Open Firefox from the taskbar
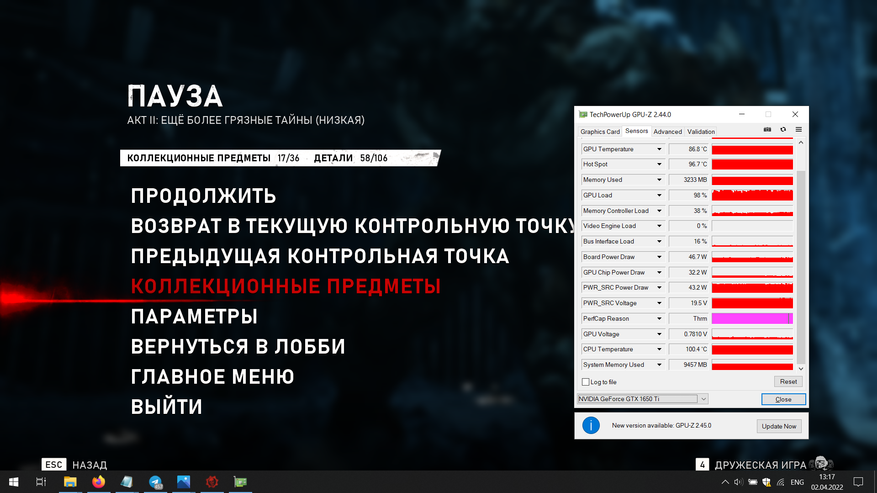877x493 pixels. tap(98, 482)
